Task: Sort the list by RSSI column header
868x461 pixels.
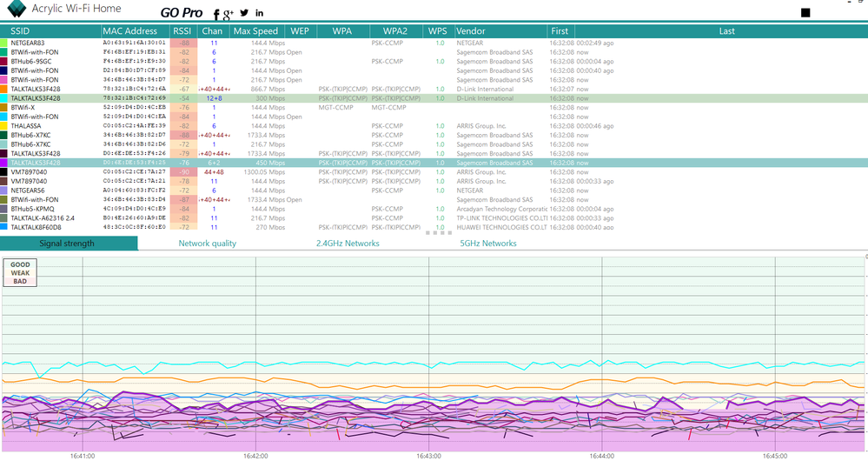Action: (182, 31)
